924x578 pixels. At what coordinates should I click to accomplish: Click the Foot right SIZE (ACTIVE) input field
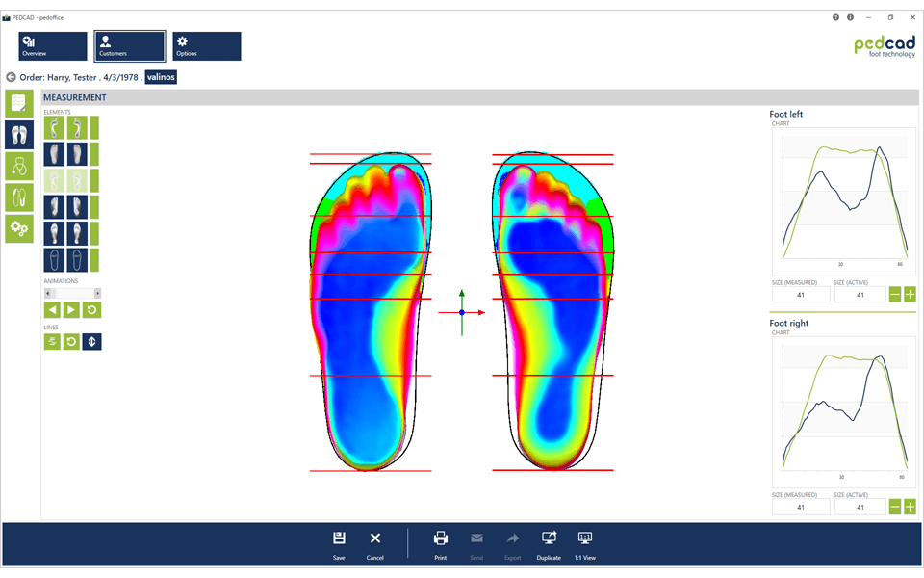[860, 506]
